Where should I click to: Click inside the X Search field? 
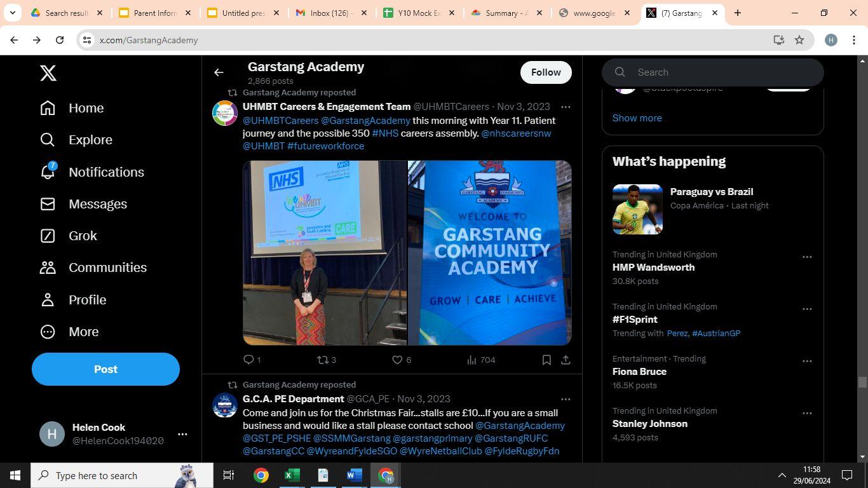pos(713,72)
